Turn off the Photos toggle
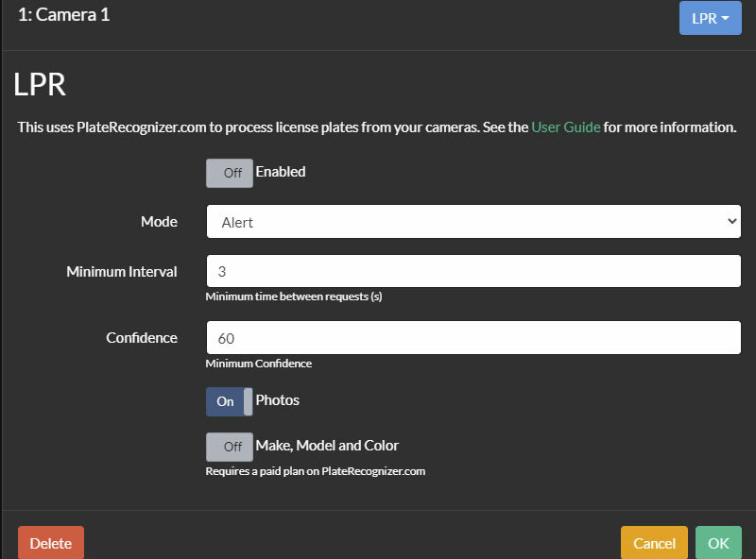756x559 pixels. click(x=230, y=402)
